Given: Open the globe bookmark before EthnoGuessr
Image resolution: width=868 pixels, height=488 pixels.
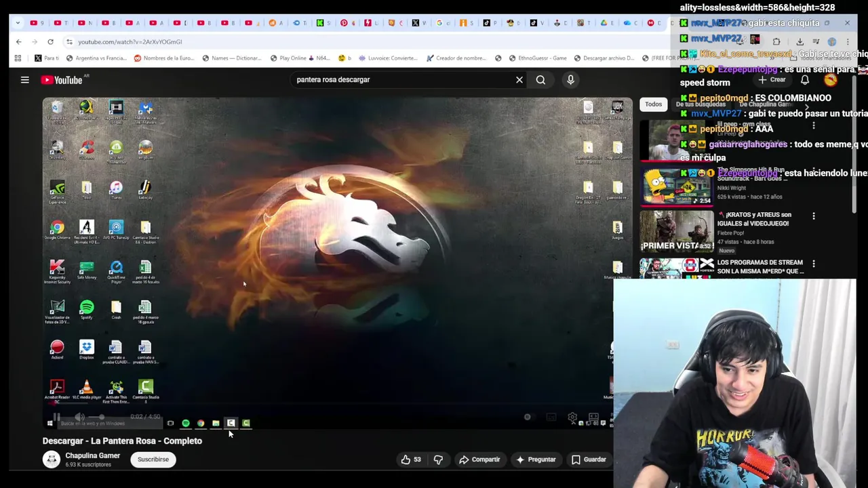Looking at the screenshot, I should pos(498,58).
